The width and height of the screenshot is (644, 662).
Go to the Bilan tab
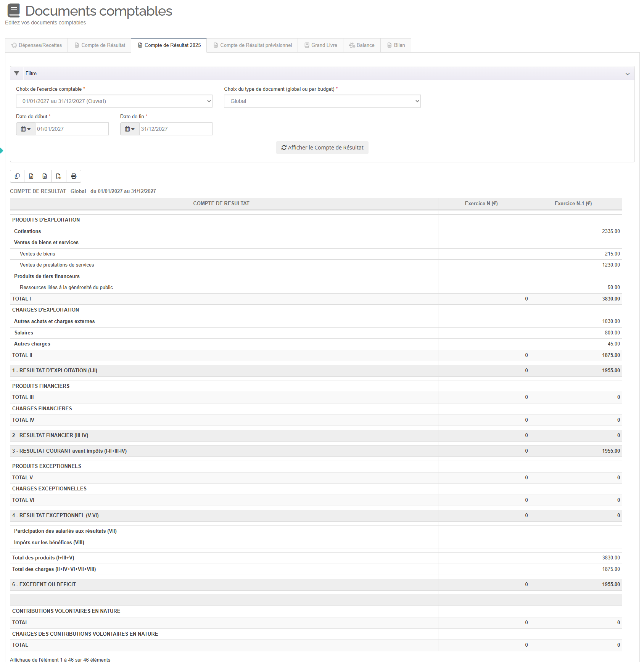396,45
